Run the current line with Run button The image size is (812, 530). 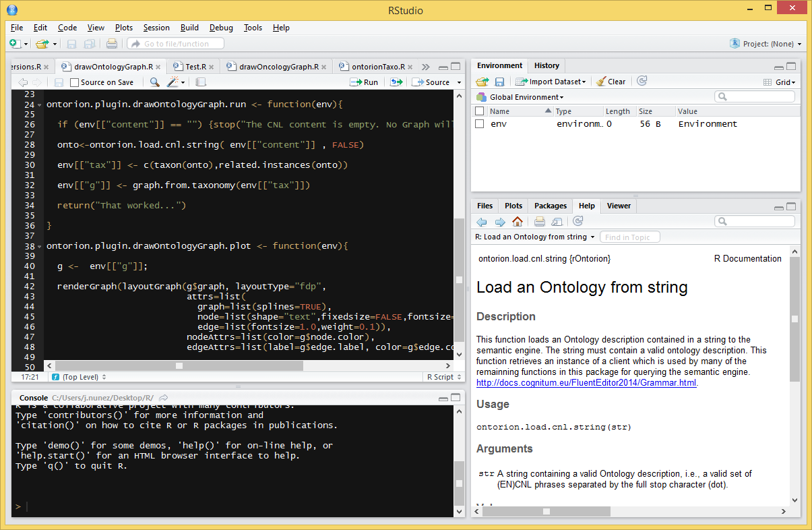tap(364, 82)
